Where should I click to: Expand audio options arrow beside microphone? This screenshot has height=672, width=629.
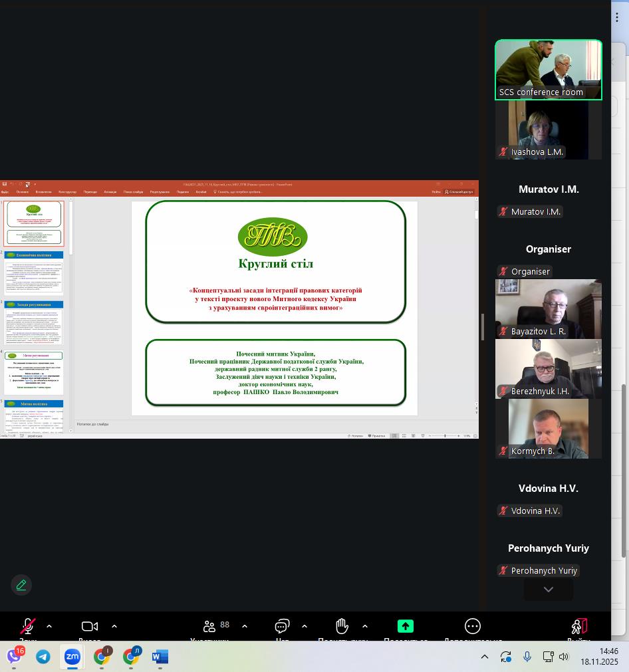(49, 626)
